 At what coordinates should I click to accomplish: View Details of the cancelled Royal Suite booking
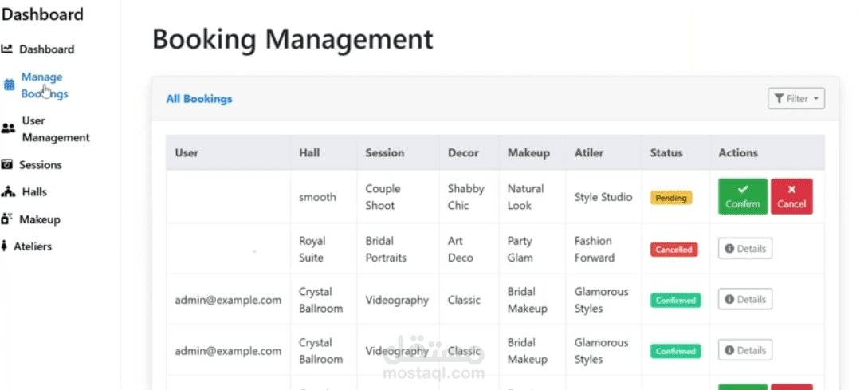pos(744,249)
